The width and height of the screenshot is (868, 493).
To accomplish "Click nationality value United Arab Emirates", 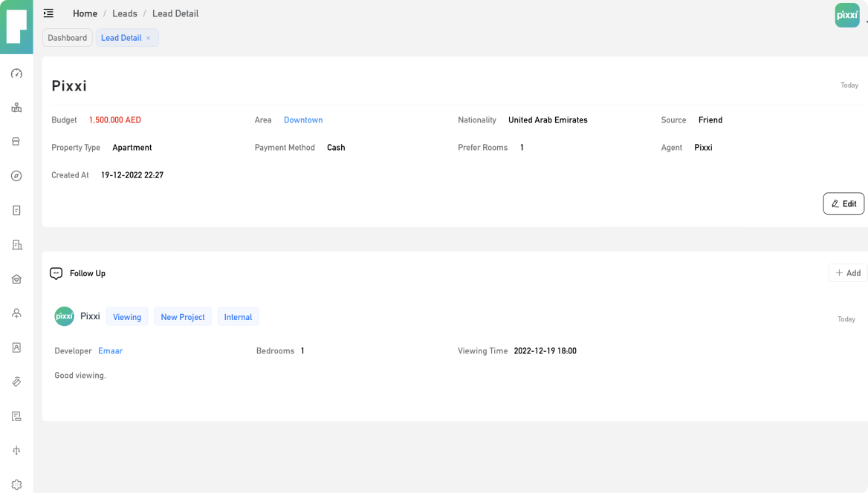I will pos(548,120).
